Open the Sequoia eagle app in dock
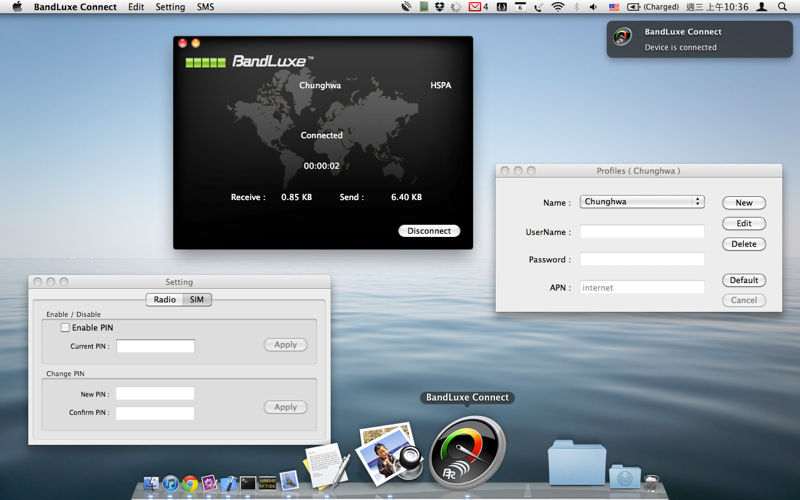 (x=288, y=480)
